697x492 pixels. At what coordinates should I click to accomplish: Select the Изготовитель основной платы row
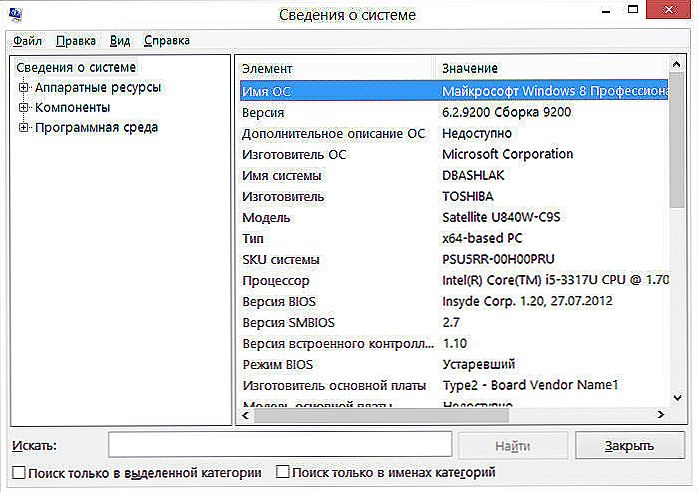(454, 385)
